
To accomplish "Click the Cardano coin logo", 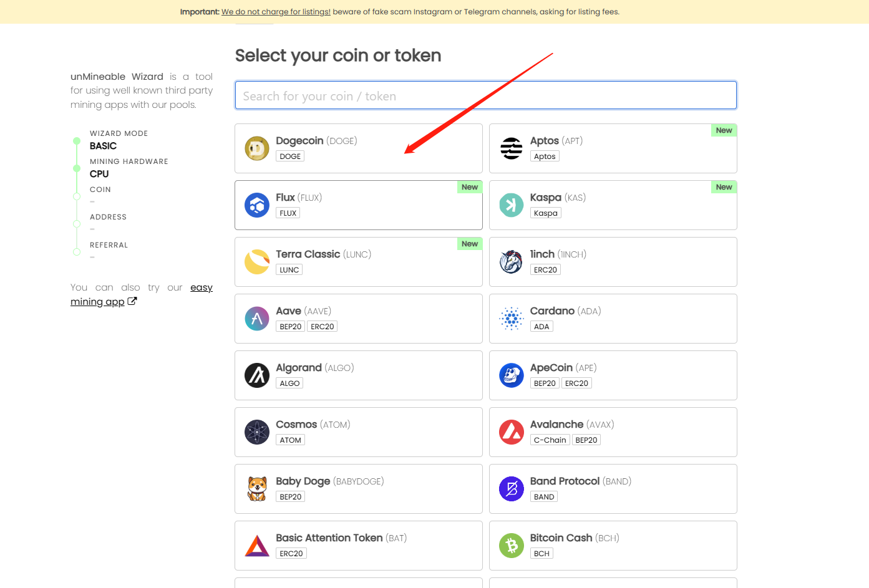I will pos(512,319).
